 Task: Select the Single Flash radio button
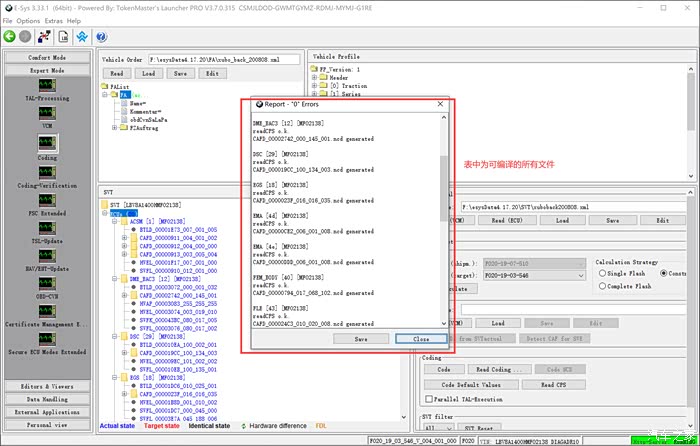(601, 273)
